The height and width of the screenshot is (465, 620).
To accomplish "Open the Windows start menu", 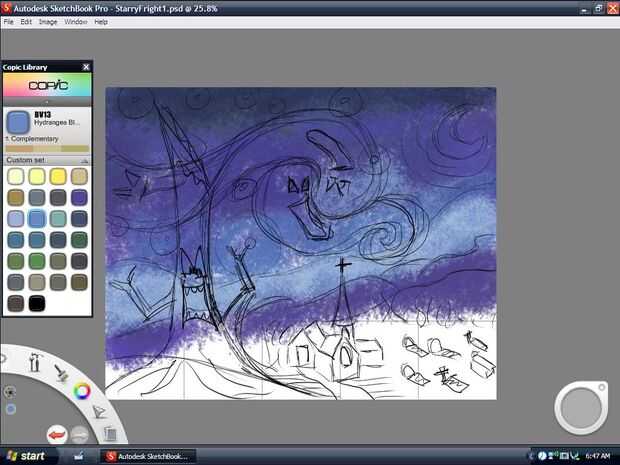I will pos(25,456).
